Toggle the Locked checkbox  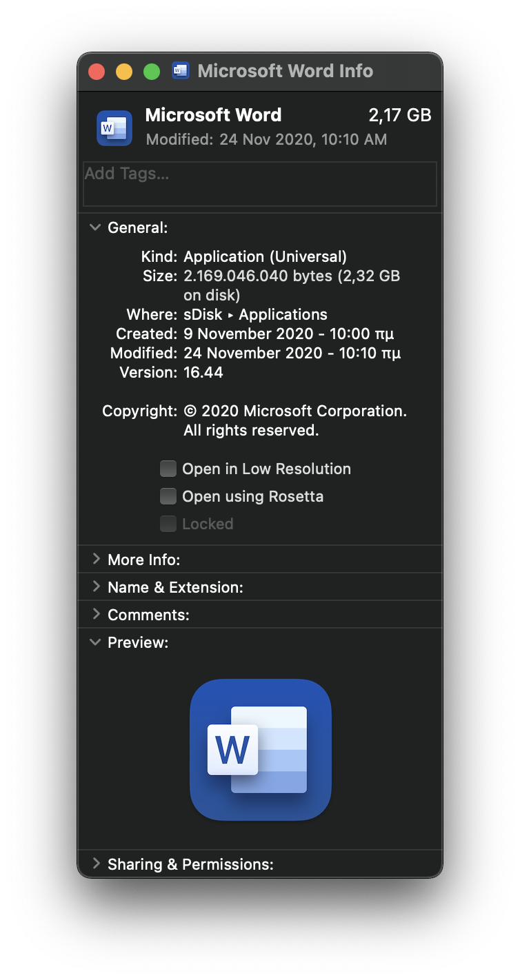(x=168, y=524)
